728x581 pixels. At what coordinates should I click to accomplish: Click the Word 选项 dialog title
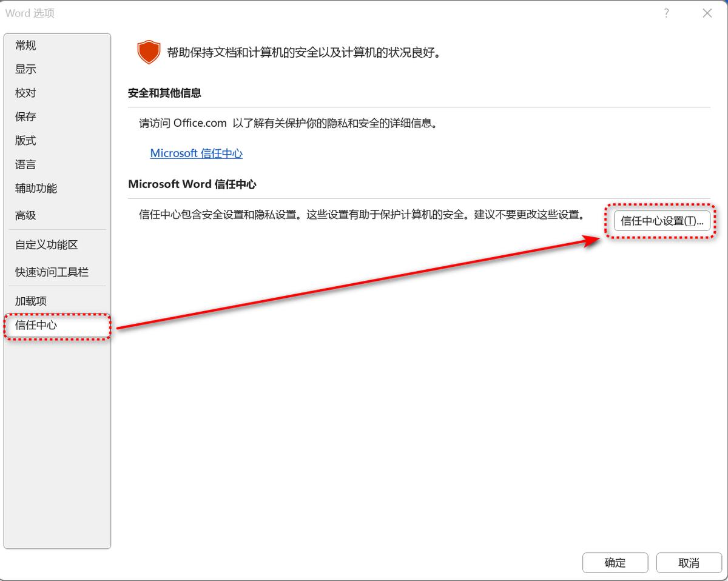(30, 13)
